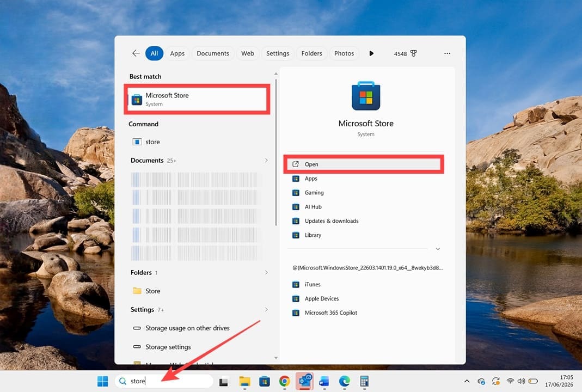Expand the Documents 25+ results chevron
Screen dimensions: 582x392
pos(266,161)
